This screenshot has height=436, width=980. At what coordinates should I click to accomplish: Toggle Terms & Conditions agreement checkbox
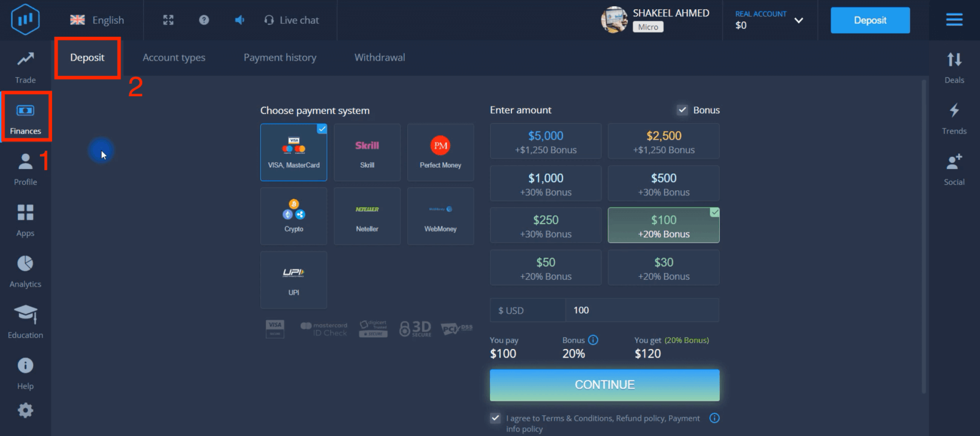click(496, 418)
